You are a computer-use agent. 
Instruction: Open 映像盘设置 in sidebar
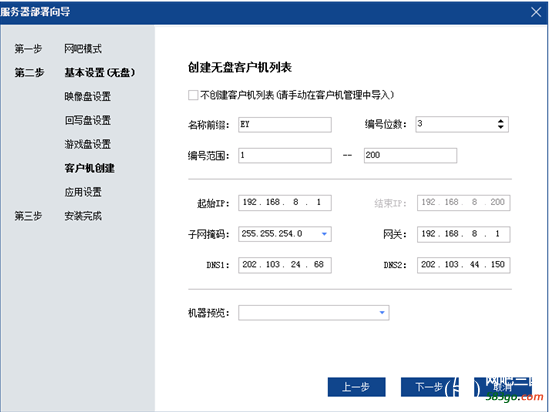[88, 96]
